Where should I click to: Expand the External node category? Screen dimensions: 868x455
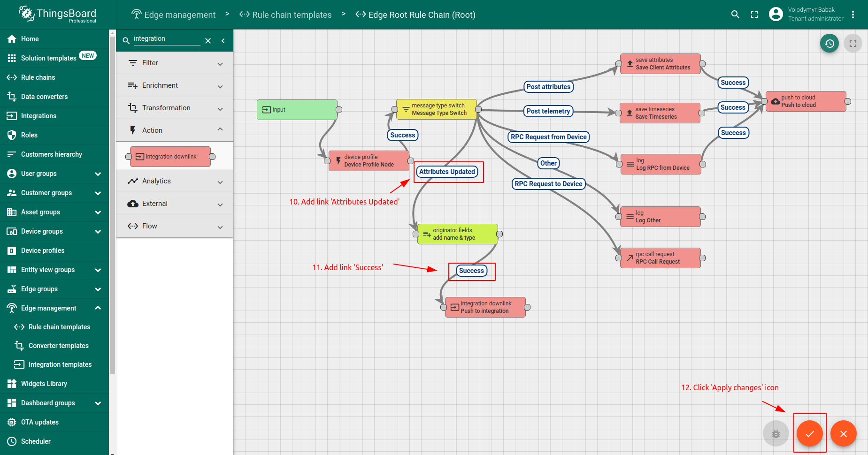point(175,204)
